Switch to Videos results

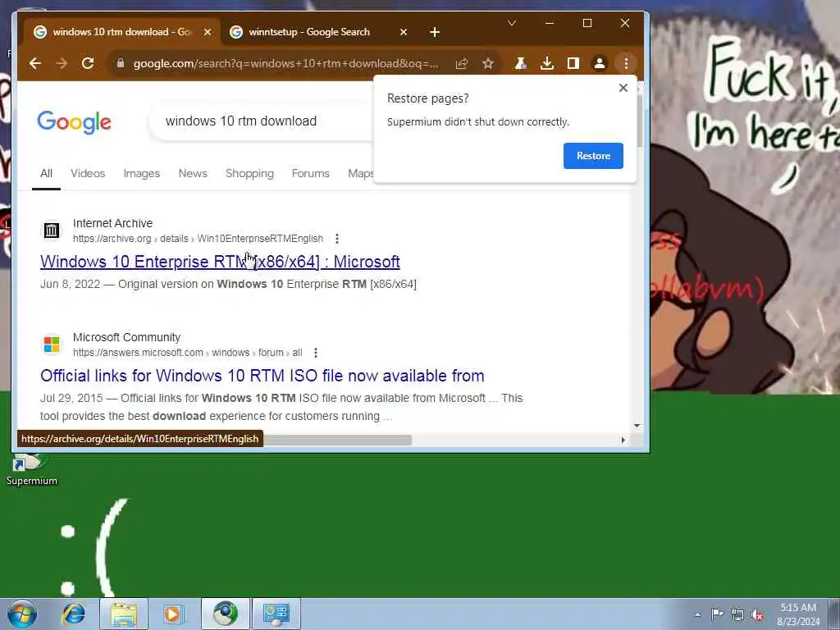pos(88,174)
